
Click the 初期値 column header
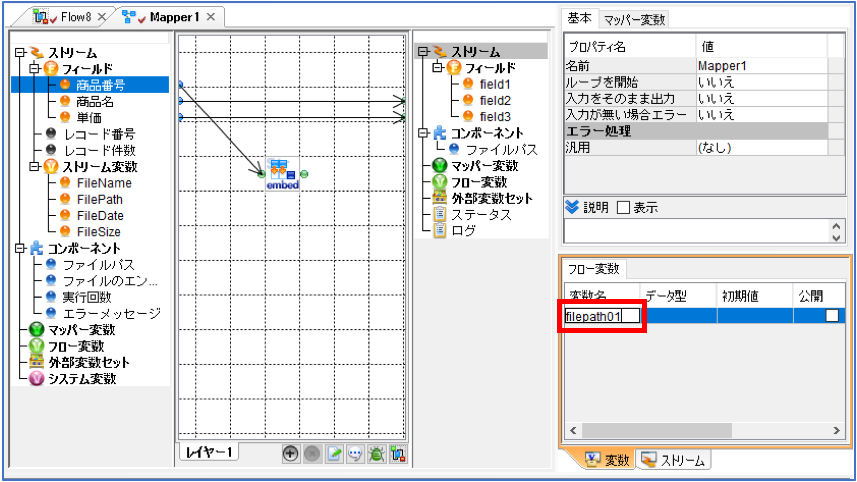coord(755,296)
